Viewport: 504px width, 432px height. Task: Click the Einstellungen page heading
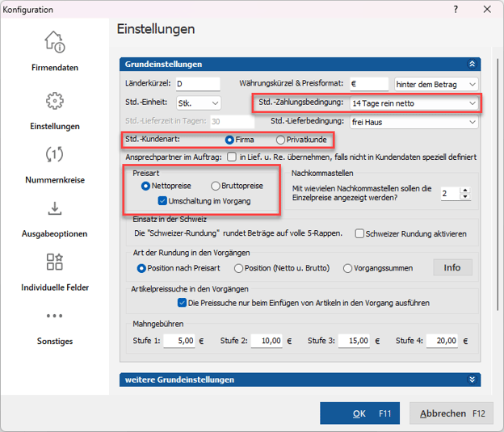156,29
